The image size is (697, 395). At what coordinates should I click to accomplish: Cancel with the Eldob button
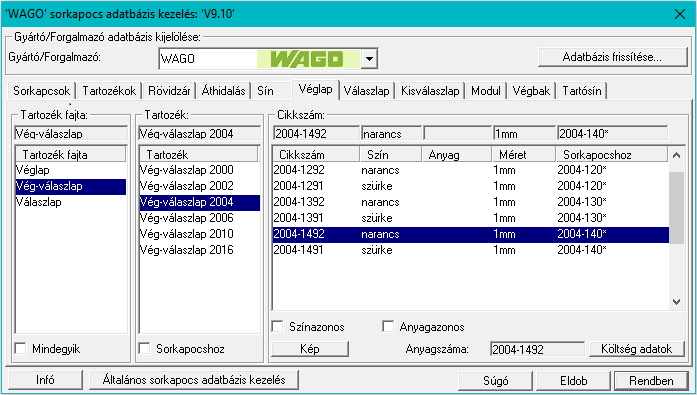coord(573,381)
